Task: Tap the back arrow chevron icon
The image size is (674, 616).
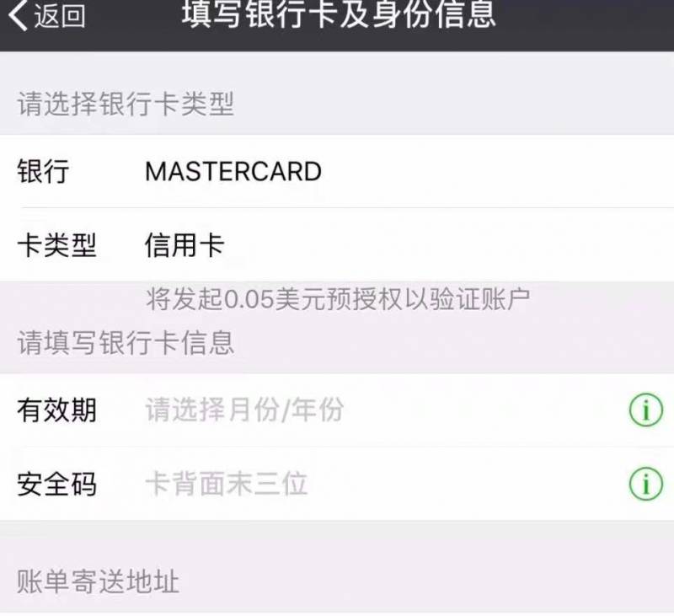Action: click(18, 14)
